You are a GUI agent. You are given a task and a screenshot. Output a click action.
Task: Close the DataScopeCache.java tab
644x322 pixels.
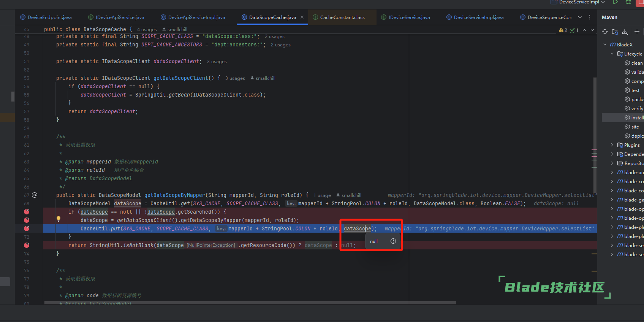(302, 17)
